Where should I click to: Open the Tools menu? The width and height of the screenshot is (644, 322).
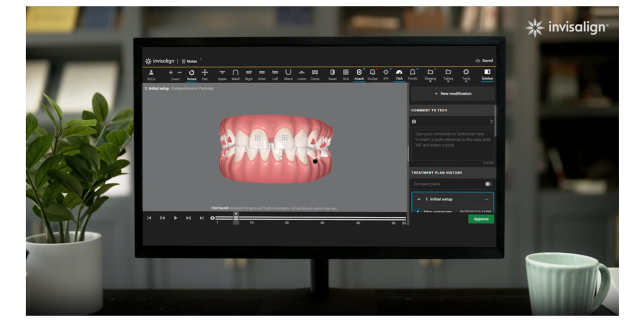pyautogui.click(x=466, y=74)
